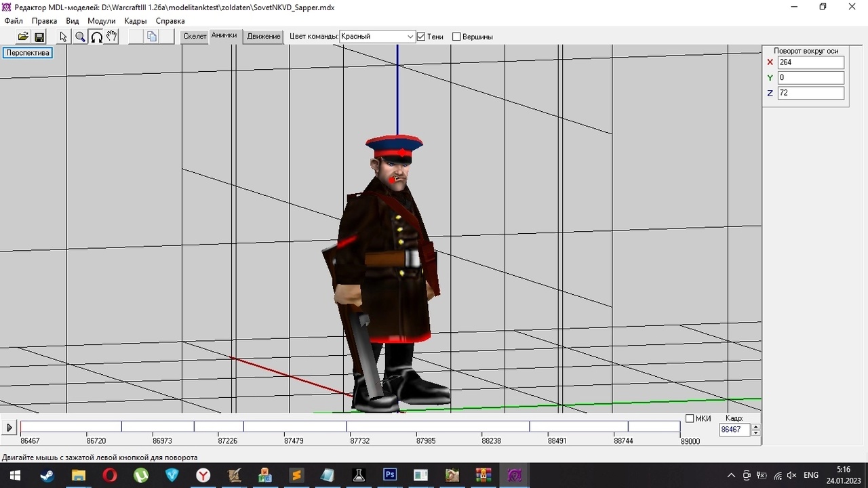Image resolution: width=868 pixels, height=488 pixels.
Task: Select the arrow pointer tool
Action: [64, 37]
